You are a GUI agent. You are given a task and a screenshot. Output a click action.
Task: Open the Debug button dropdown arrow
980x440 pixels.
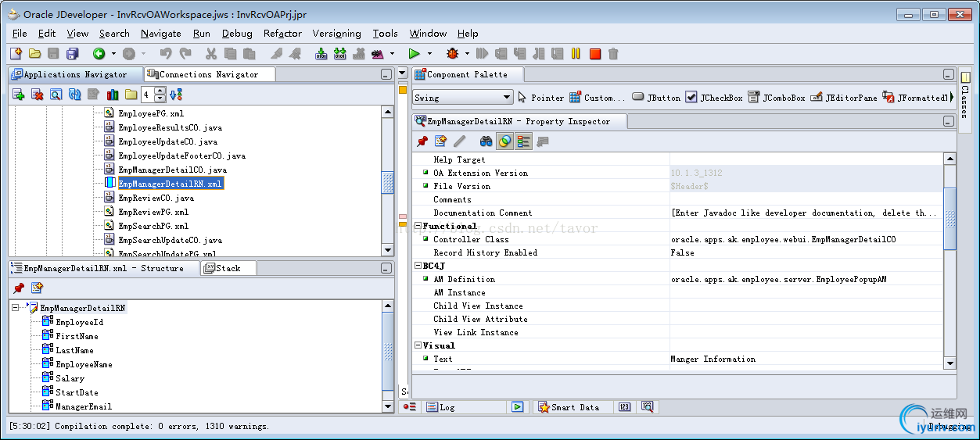coord(468,54)
